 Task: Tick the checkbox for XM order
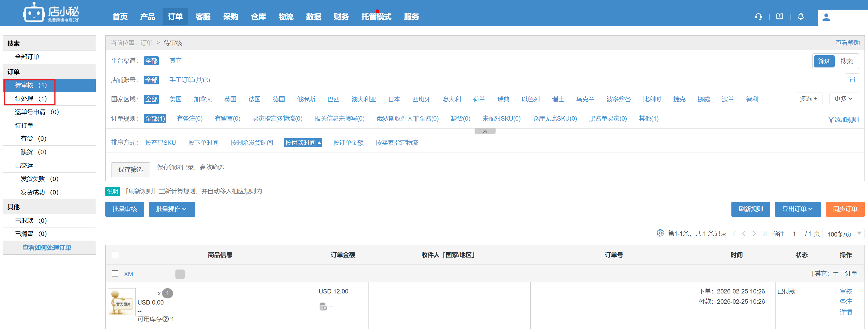(115, 273)
